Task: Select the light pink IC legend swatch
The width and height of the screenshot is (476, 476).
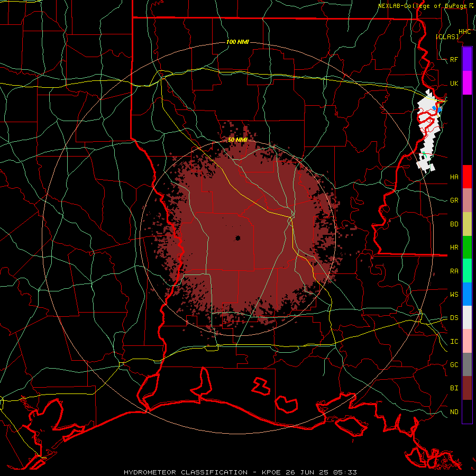Action: 467,341
